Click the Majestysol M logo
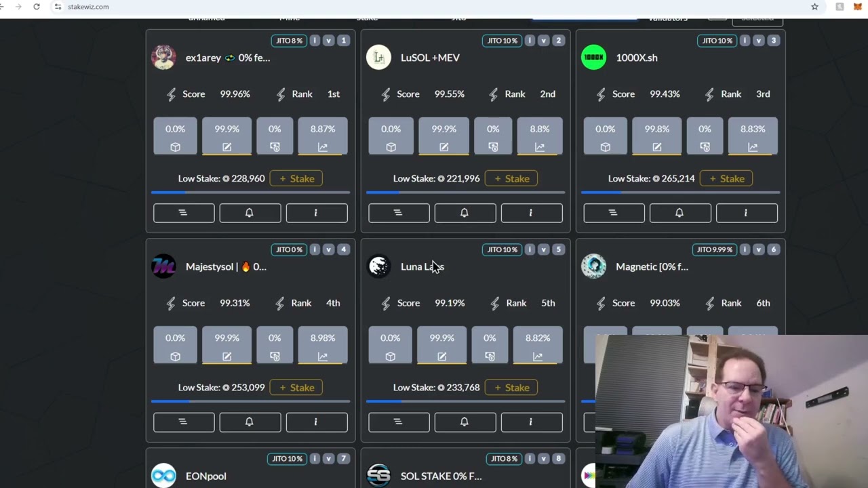 point(163,266)
